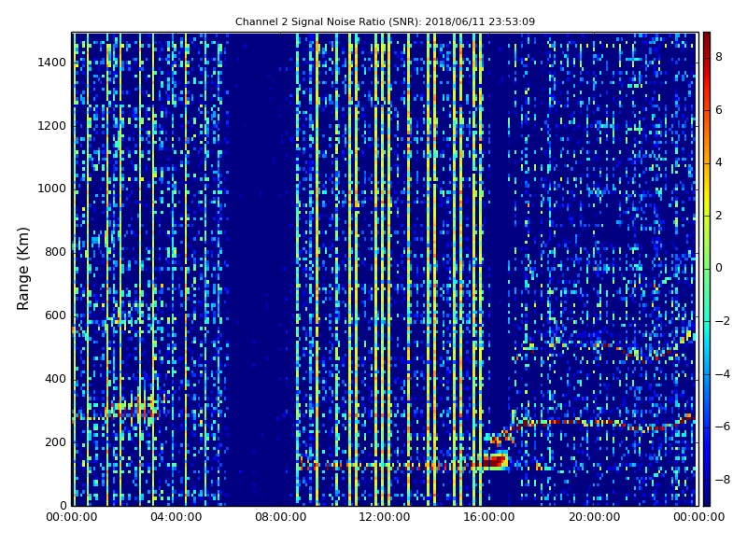Click the 400 range tick label

pyautogui.click(x=55, y=379)
